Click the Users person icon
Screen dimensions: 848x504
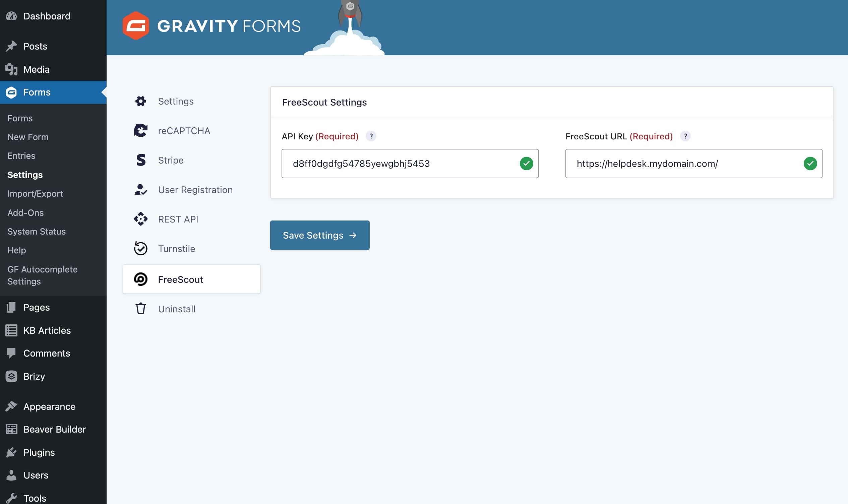pos(11,475)
